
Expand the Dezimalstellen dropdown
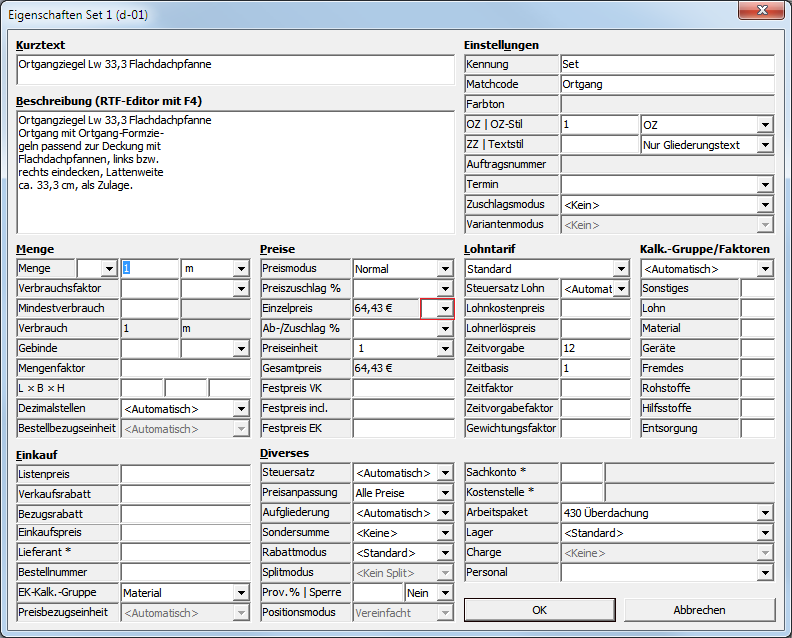coord(241,409)
